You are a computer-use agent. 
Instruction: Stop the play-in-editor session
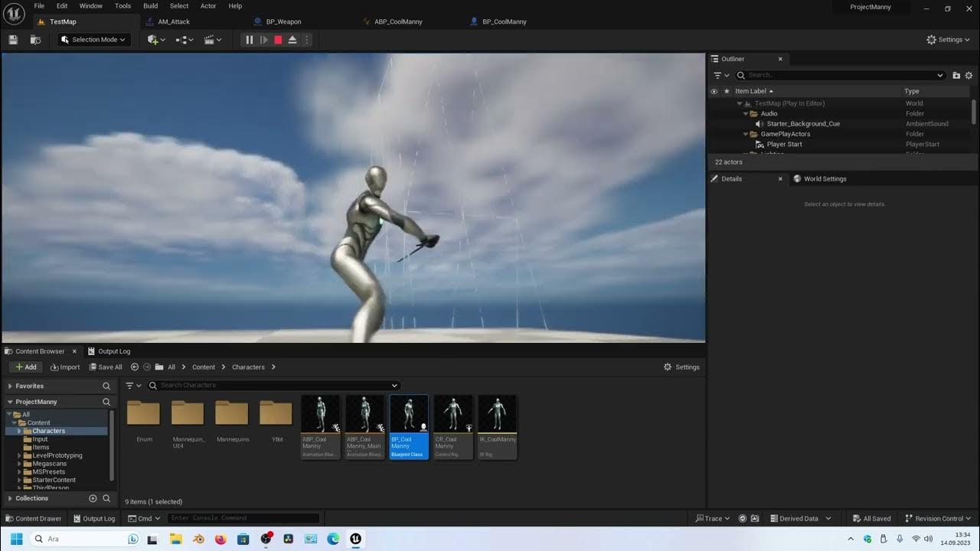point(278,40)
